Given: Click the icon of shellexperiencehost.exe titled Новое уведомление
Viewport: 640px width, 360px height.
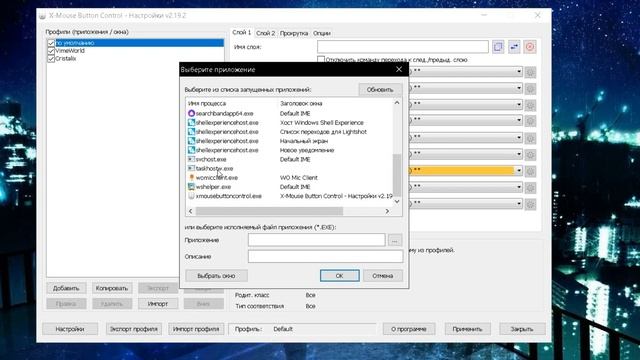Looking at the screenshot, I should [x=191, y=150].
